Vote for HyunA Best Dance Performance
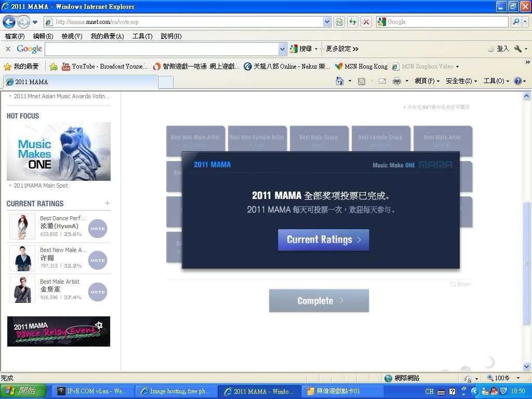Viewport: 532px width, 399px height. click(x=98, y=229)
